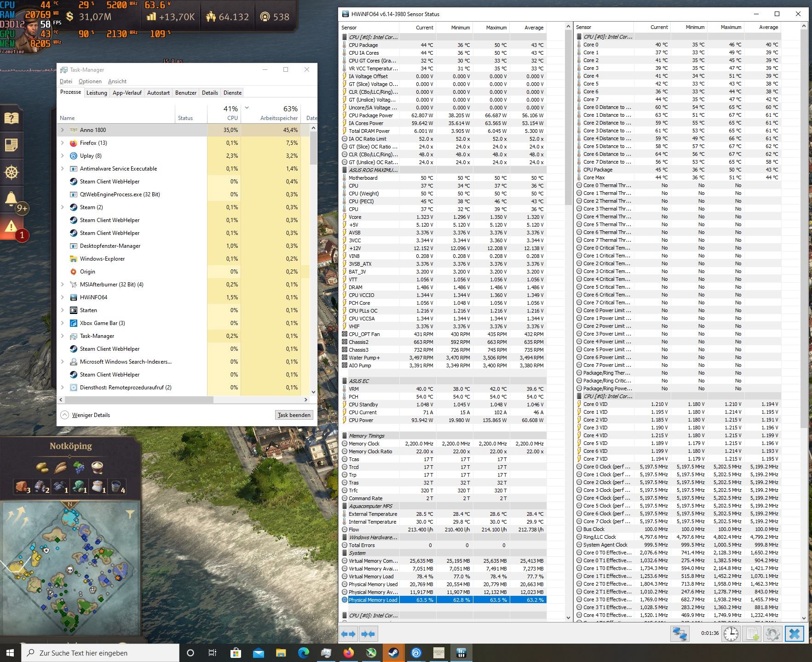Screen dimensions: 812x662
Task: Expand the Uplay (8) process group
Action: (63, 156)
